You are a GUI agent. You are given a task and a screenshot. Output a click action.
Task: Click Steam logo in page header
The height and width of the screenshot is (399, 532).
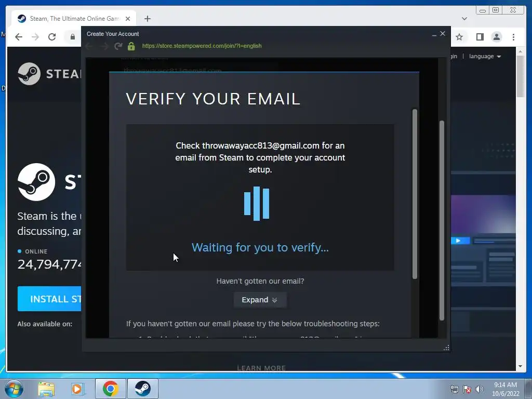click(49, 74)
